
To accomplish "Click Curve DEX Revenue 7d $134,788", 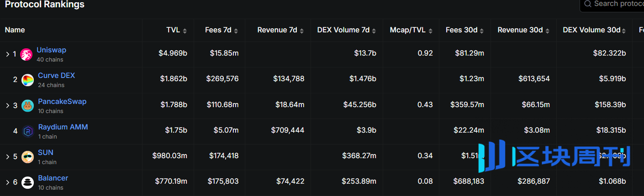I will tap(289, 79).
